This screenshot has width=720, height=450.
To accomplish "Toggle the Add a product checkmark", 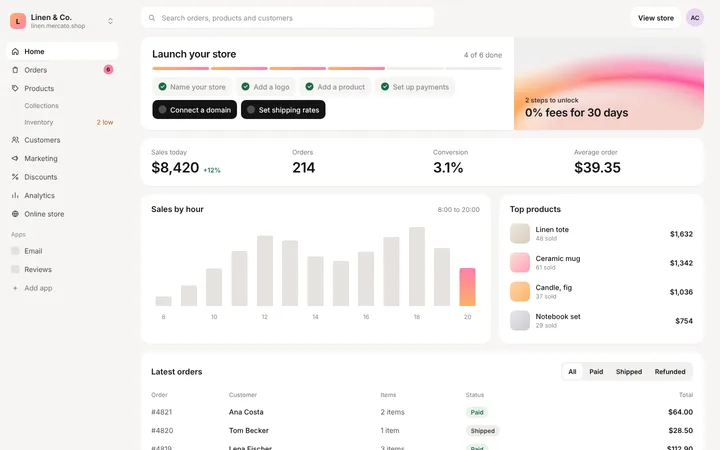I will coord(309,86).
